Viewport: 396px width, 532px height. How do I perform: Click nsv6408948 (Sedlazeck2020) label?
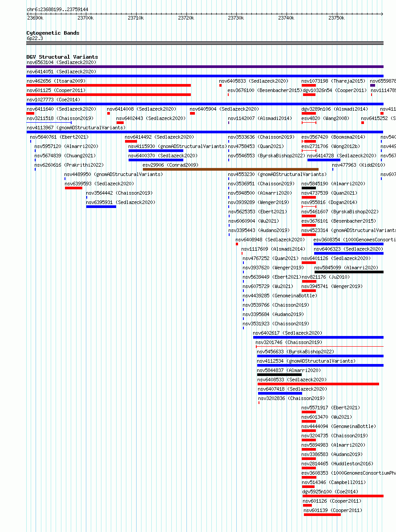point(271,240)
